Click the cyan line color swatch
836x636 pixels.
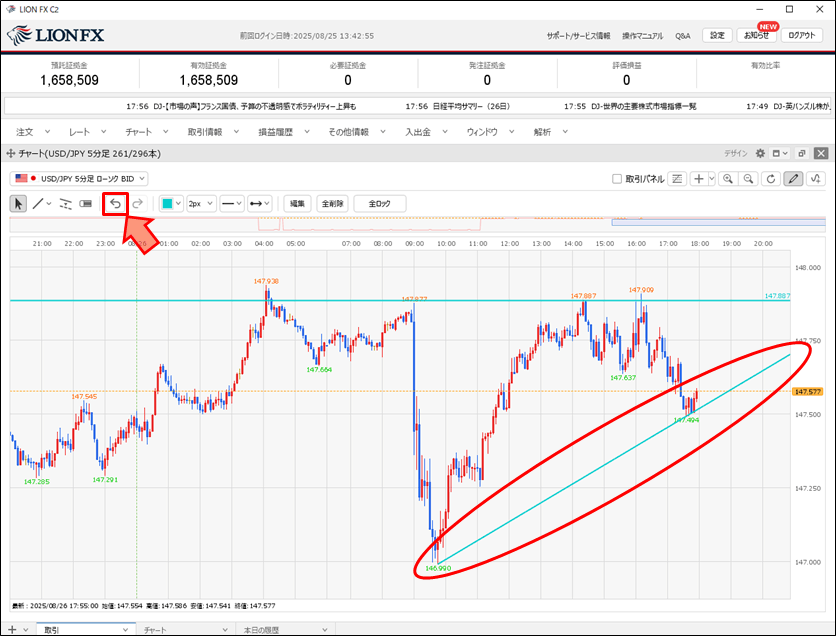[167, 203]
